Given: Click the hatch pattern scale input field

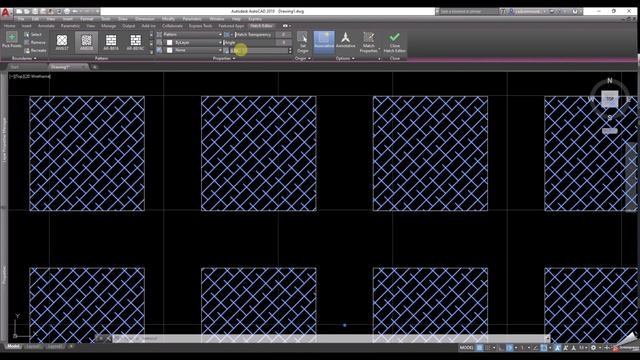Looking at the screenshot, I should tap(259, 51).
